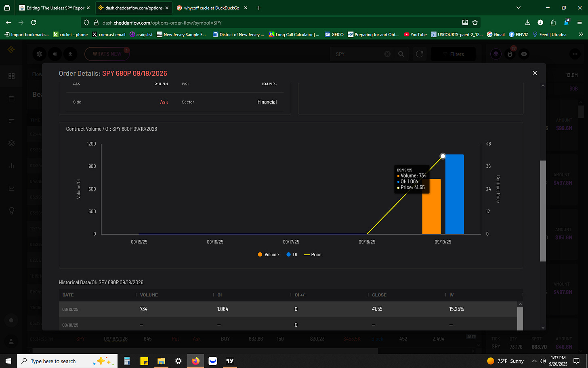The width and height of the screenshot is (588, 368).
Task: Open the Firefox downloads icon
Action: click(x=527, y=23)
